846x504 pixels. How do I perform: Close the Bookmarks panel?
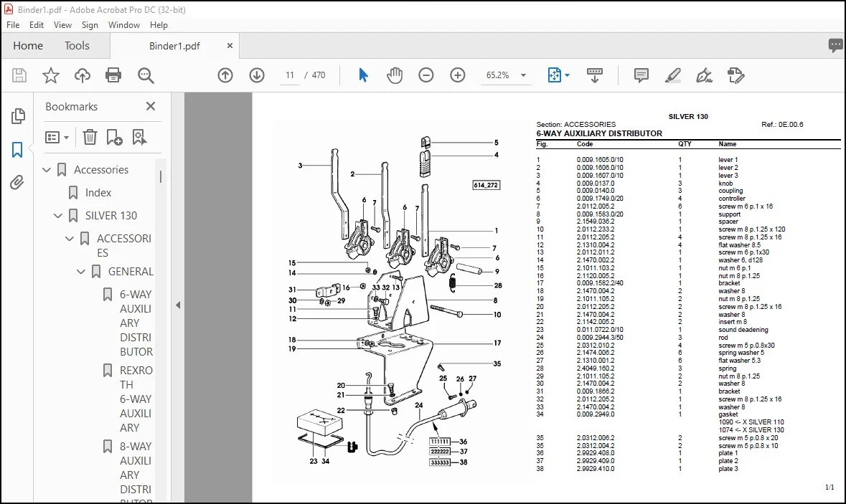151,106
